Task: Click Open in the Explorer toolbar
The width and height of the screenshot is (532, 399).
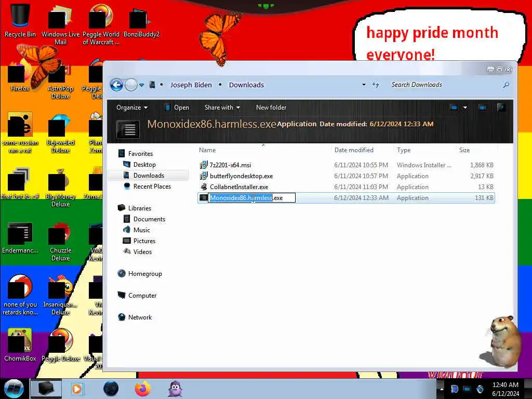Action: point(177,108)
